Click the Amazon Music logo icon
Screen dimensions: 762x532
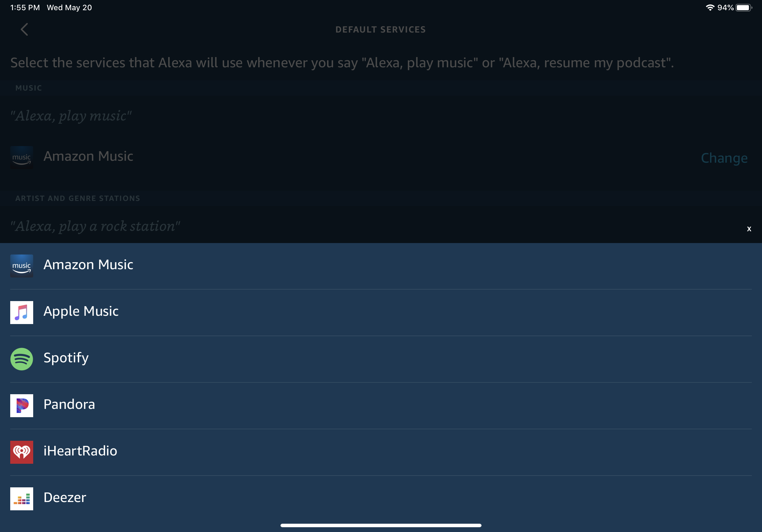[x=22, y=265]
